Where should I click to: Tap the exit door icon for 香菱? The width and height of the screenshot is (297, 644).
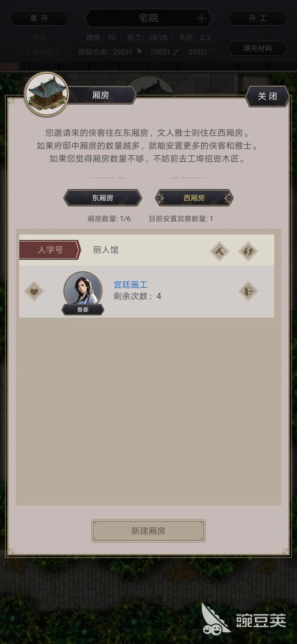[x=248, y=291]
